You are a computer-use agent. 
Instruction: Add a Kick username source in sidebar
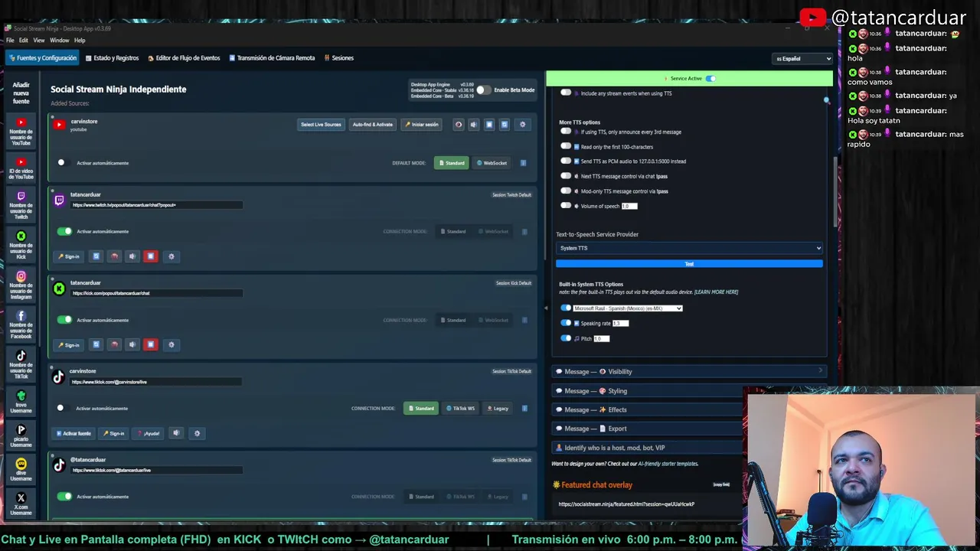point(21,245)
